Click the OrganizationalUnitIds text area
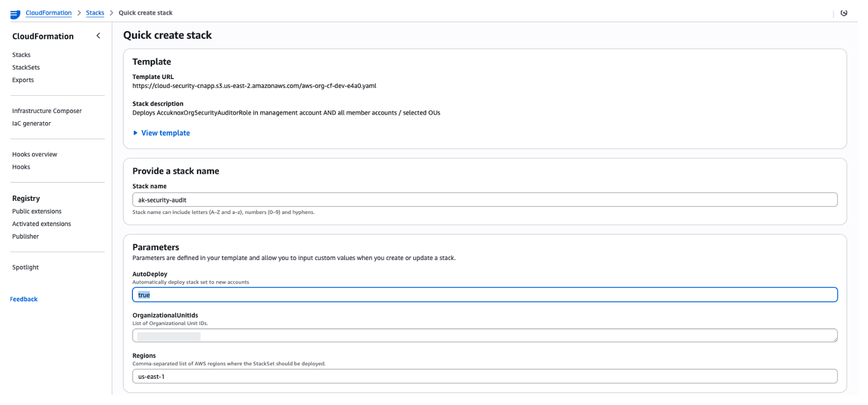868x405 pixels. point(485,335)
